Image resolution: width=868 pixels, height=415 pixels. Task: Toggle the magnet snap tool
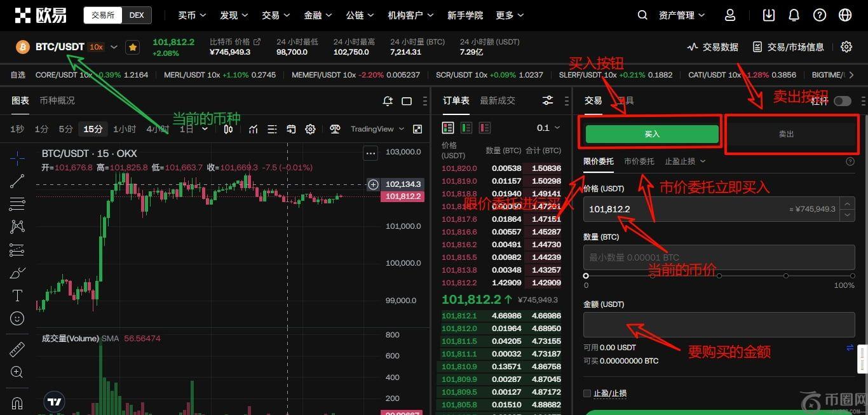click(x=17, y=403)
